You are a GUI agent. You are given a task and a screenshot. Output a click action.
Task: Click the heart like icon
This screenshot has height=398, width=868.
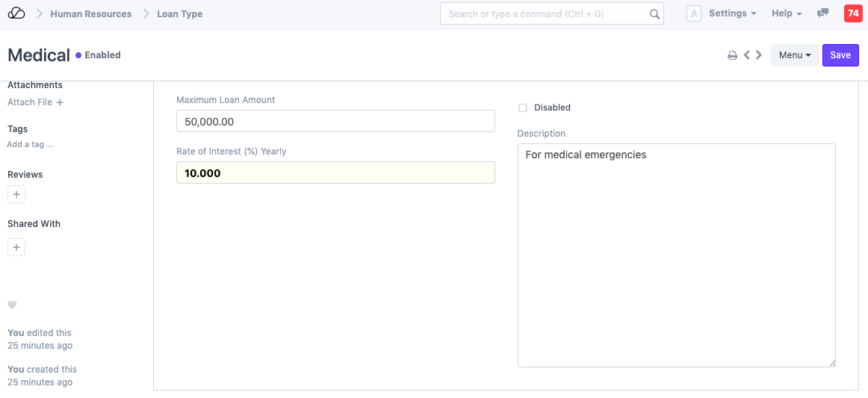12,305
